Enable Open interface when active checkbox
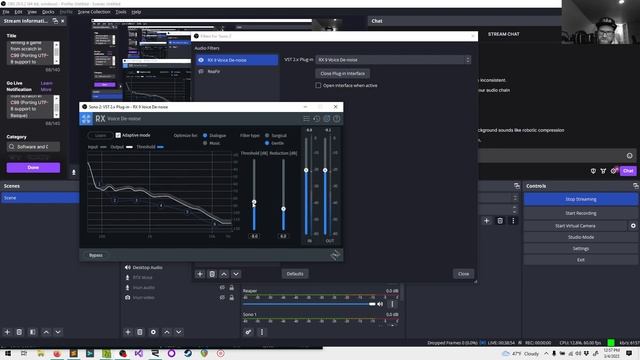 [x=318, y=85]
